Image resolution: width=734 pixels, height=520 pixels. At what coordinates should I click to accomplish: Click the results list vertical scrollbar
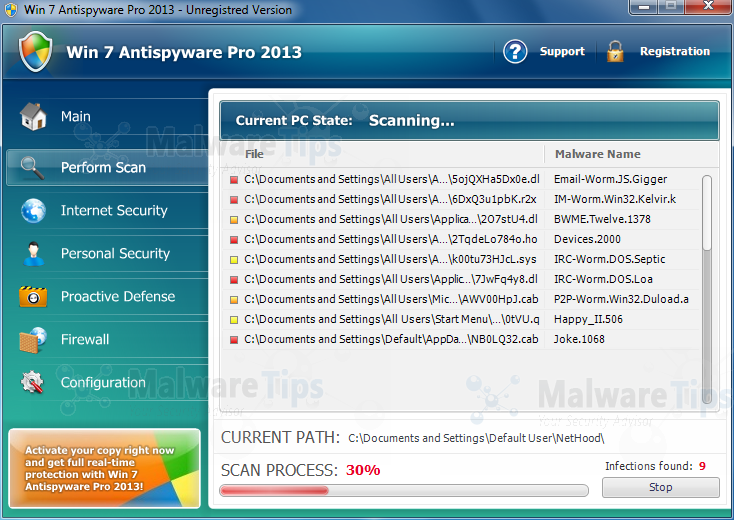click(x=707, y=289)
